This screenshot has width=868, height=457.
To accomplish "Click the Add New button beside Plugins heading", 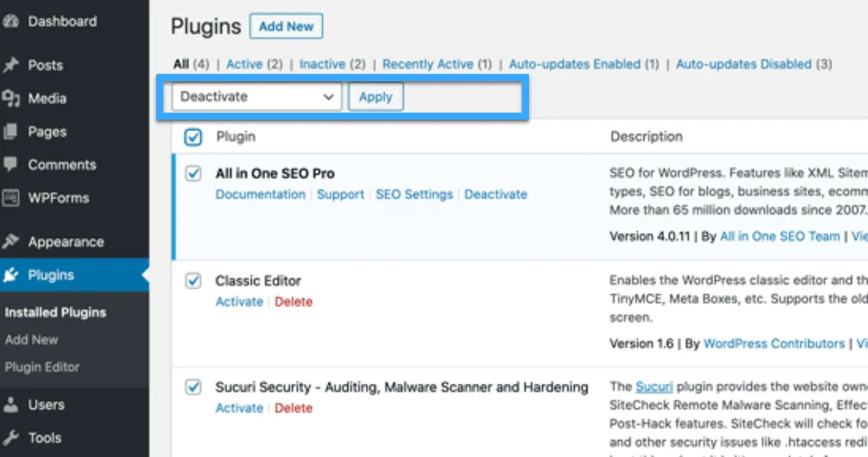I will coord(286,27).
